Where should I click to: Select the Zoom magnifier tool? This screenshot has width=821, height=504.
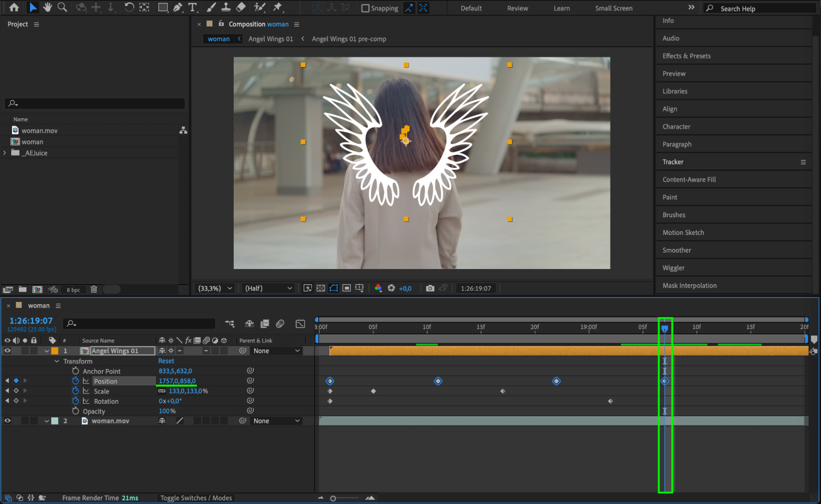coord(62,7)
